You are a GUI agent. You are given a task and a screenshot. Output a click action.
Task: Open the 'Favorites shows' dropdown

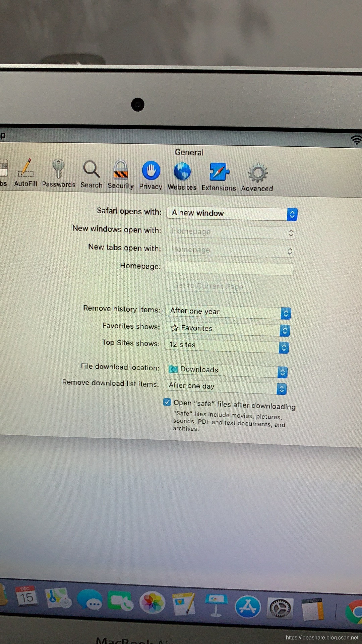coord(227,329)
